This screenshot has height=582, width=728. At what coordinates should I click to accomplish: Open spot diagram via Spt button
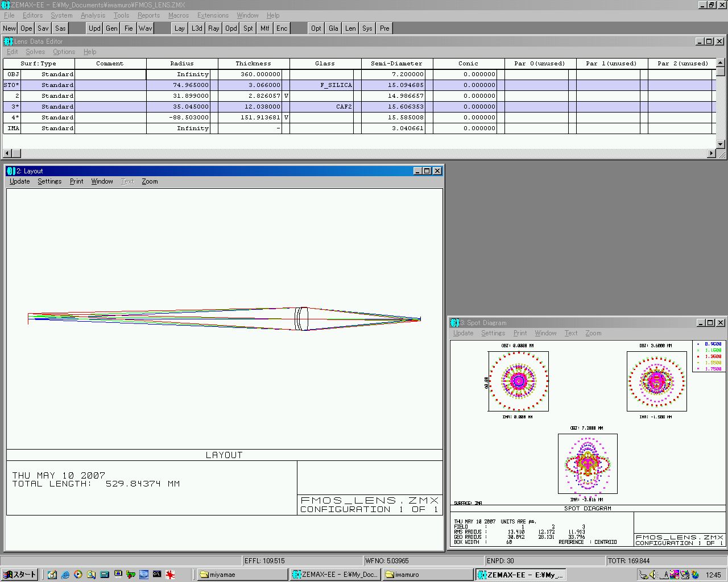pyautogui.click(x=248, y=28)
